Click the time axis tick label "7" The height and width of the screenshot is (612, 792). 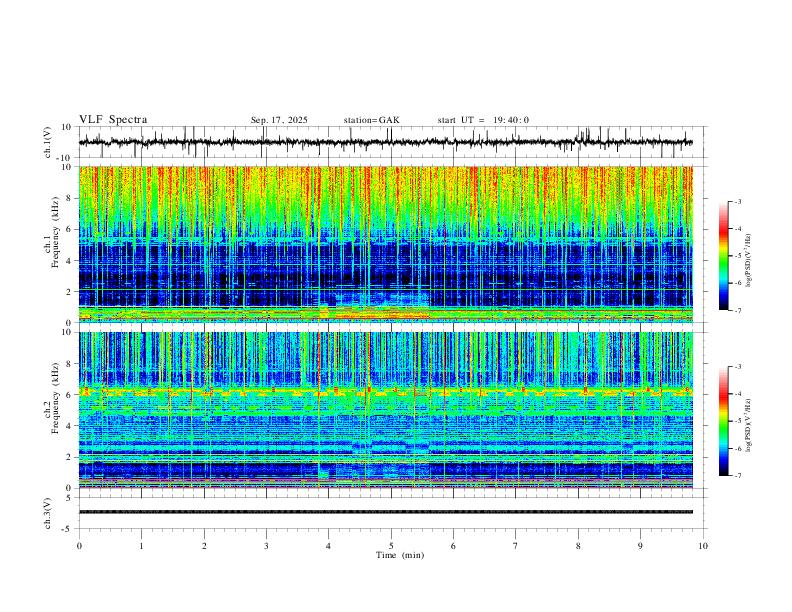click(516, 546)
